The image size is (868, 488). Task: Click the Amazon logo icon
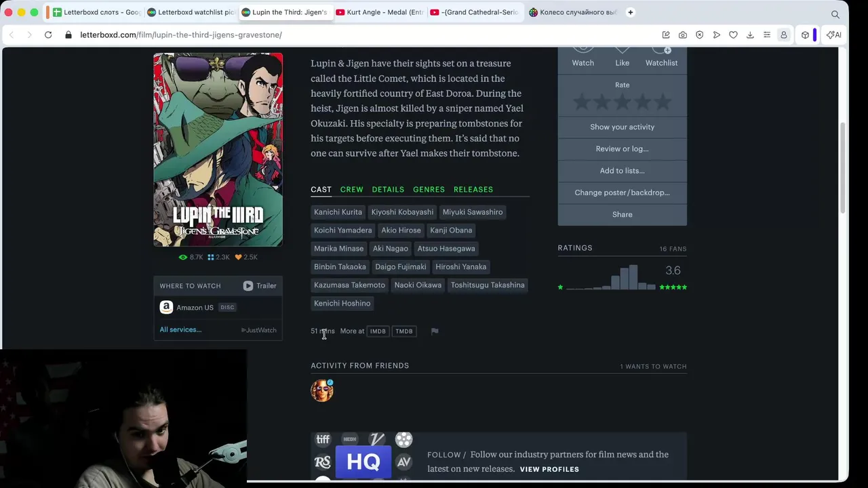[x=166, y=308]
